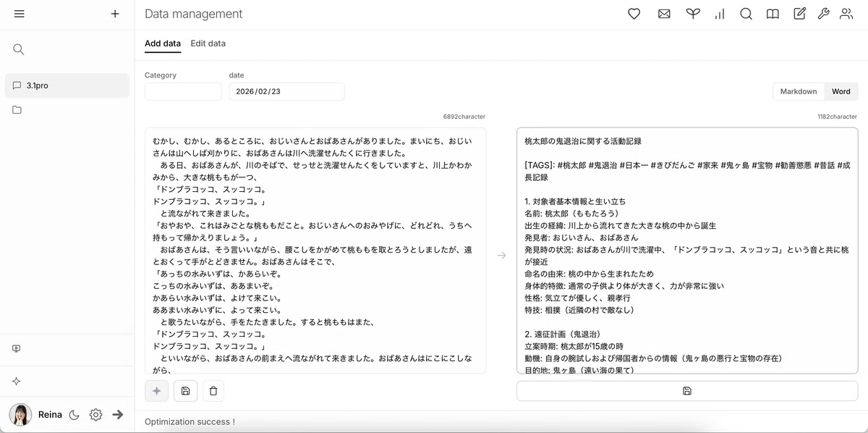Screen dimensions: 868x433
Task: Click the date field 2026/02/23
Action: [286, 91]
